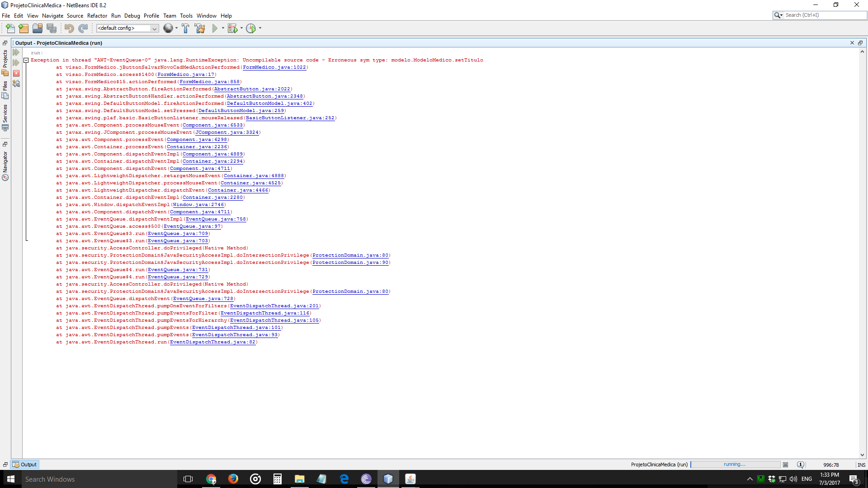Click the Search (Ctrl+I) input field
Viewport: 868px width, 488px height.
click(x=824, y=15)
